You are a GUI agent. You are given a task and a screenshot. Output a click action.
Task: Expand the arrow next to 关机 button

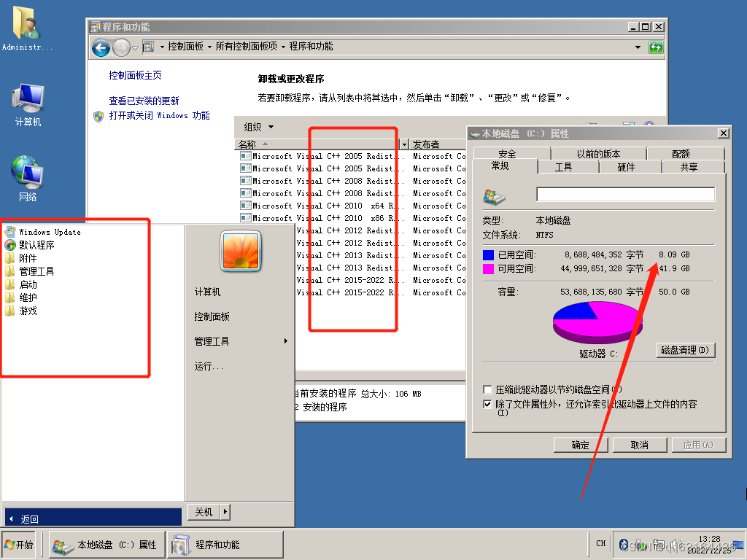(225, 512)
